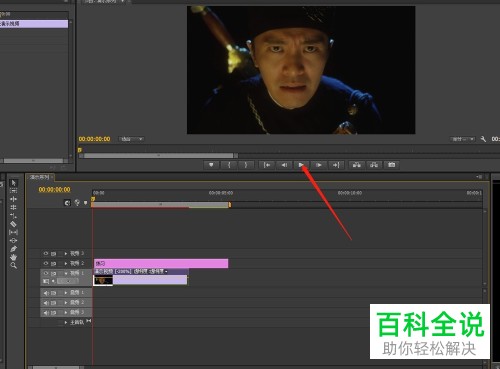Set the In point in monitor
Image resolution: width=500 pixels, height=369 pixels.
(229, 165)
